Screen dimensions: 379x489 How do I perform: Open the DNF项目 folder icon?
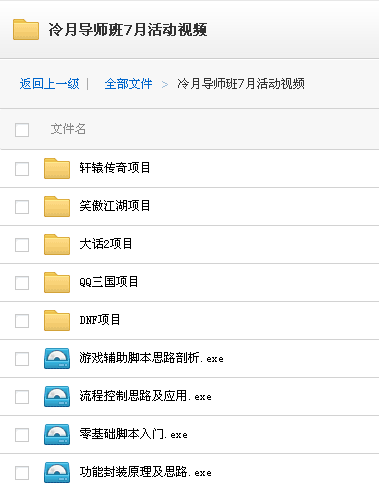click(x=57, y=320)
